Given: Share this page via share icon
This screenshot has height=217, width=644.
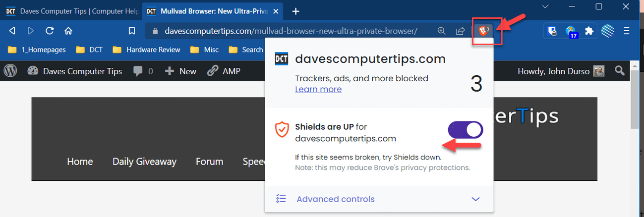Looking at the screenshot, I should click(460, 31).
